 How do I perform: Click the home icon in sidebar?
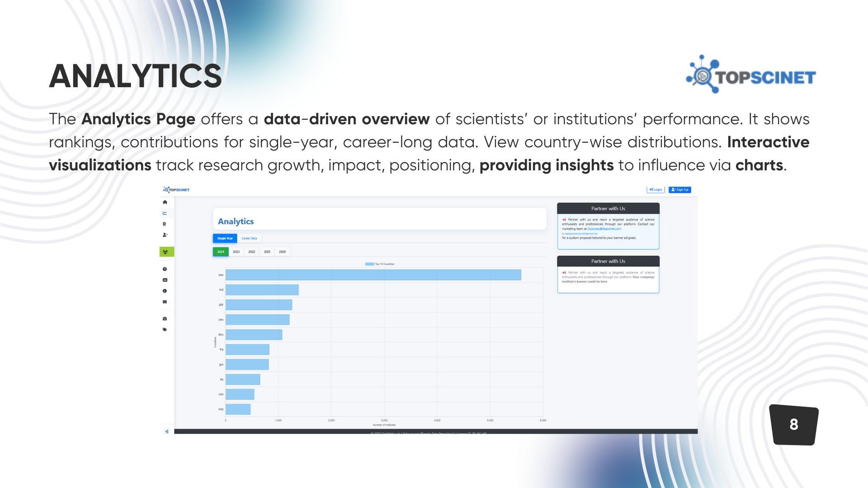165,202
